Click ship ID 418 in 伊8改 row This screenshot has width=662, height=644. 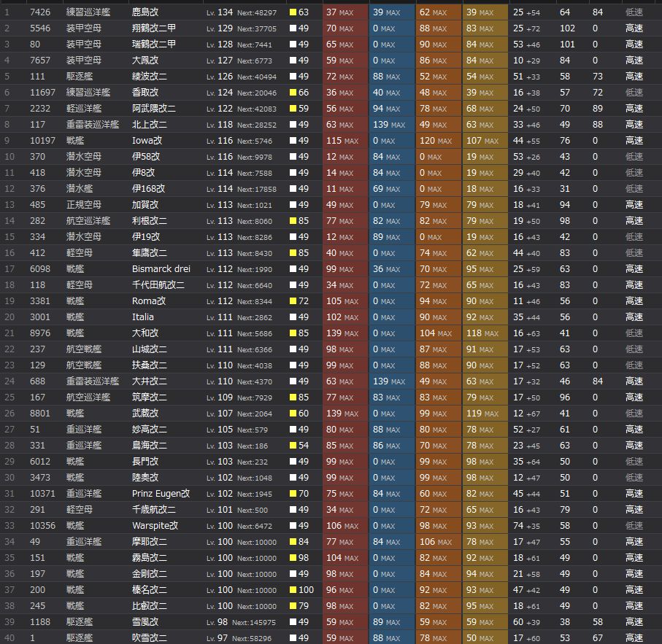(x=37, y=173)
